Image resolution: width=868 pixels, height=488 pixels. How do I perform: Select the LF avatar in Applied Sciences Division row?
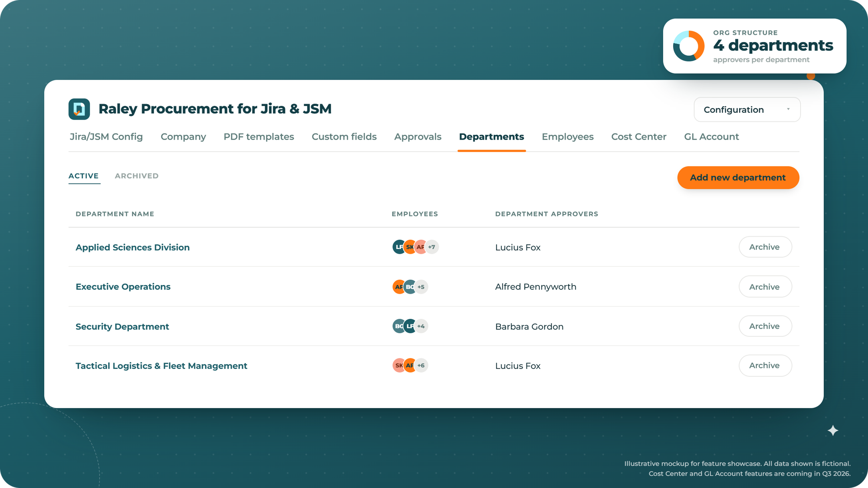[398, 247]
